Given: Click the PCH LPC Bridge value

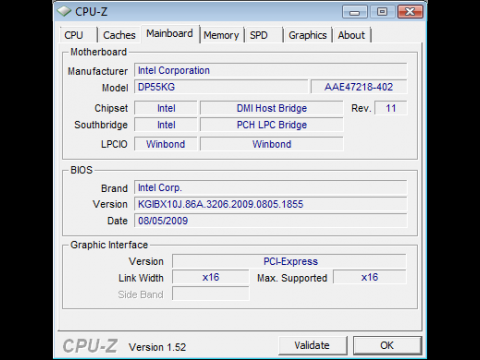Looking at the screenshot, I should click(272, 125).
